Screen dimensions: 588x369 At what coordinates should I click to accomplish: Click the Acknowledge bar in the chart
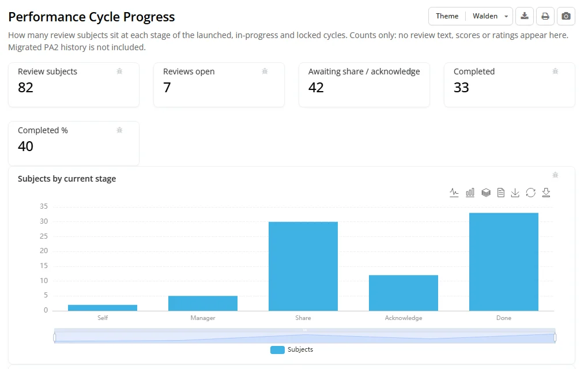click(404, 293)
